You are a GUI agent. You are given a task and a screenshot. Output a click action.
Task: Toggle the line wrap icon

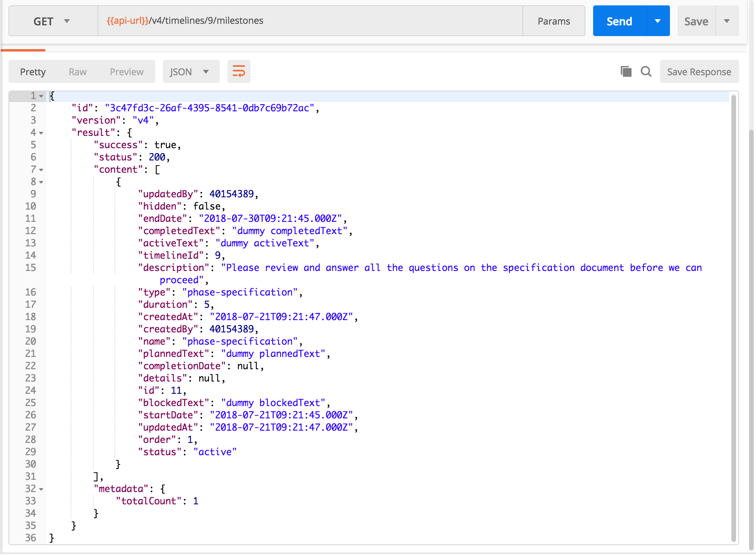[239, 71]
